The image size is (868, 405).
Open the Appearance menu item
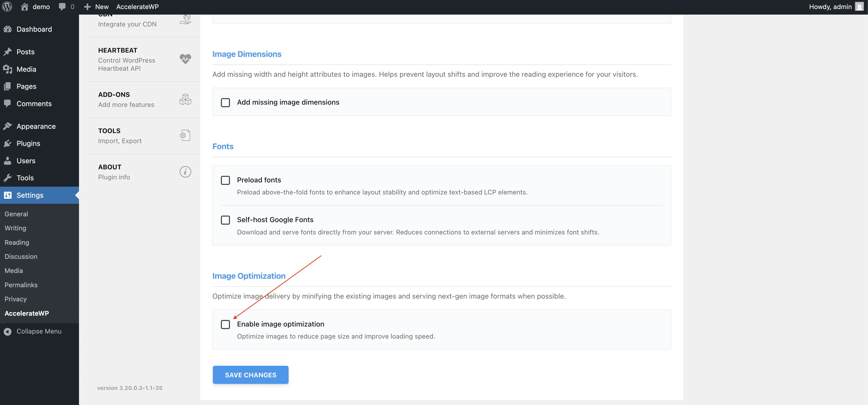36,126
